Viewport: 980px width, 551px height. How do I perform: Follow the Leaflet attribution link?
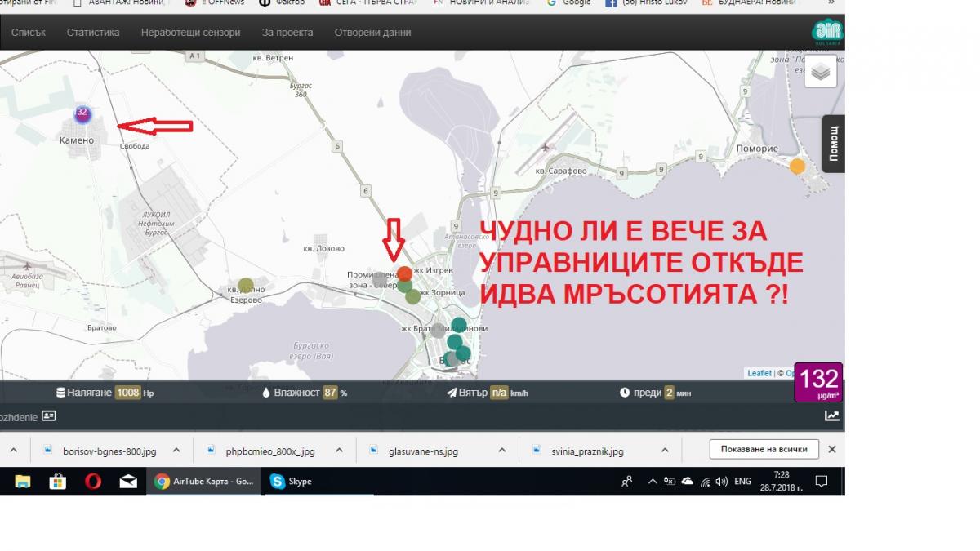(x=759, y=373)
